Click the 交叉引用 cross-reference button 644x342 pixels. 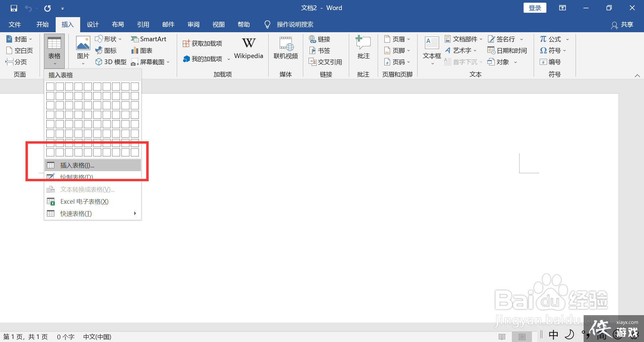325,62
